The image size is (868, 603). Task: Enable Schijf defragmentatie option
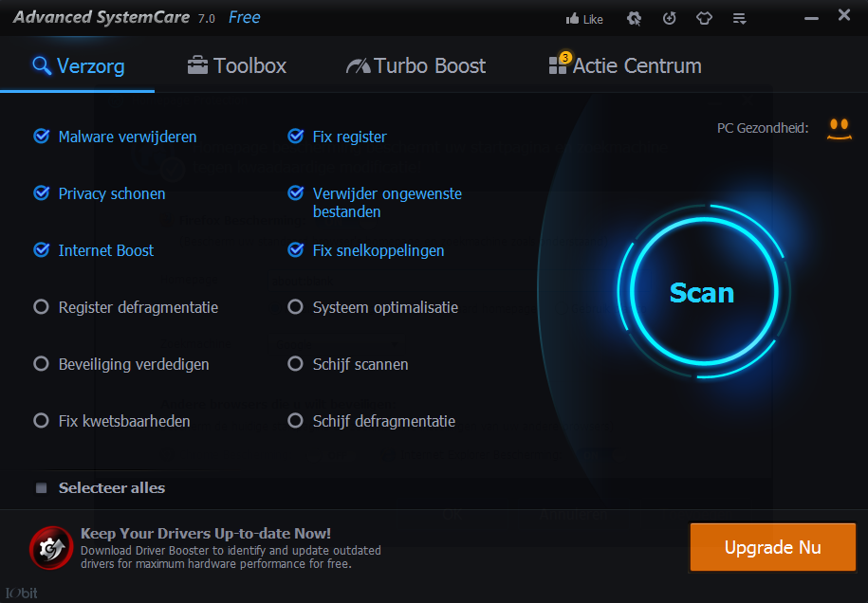295,421
